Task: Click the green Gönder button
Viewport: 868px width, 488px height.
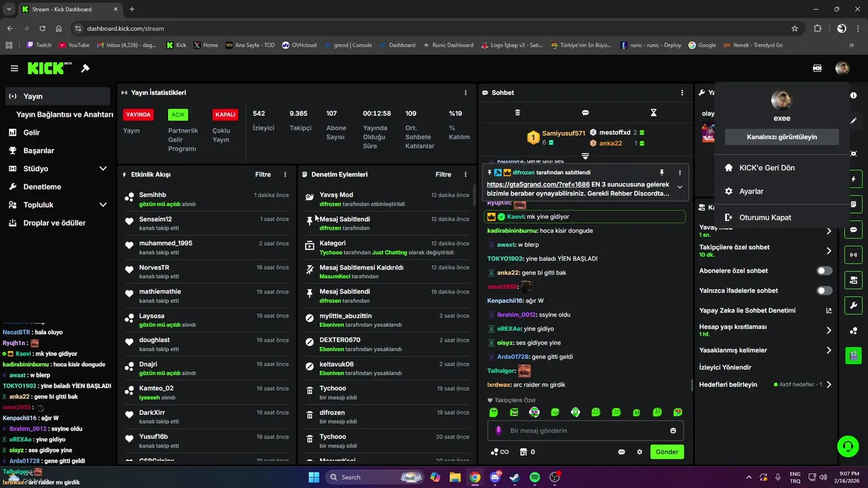Action: [667, 452]
